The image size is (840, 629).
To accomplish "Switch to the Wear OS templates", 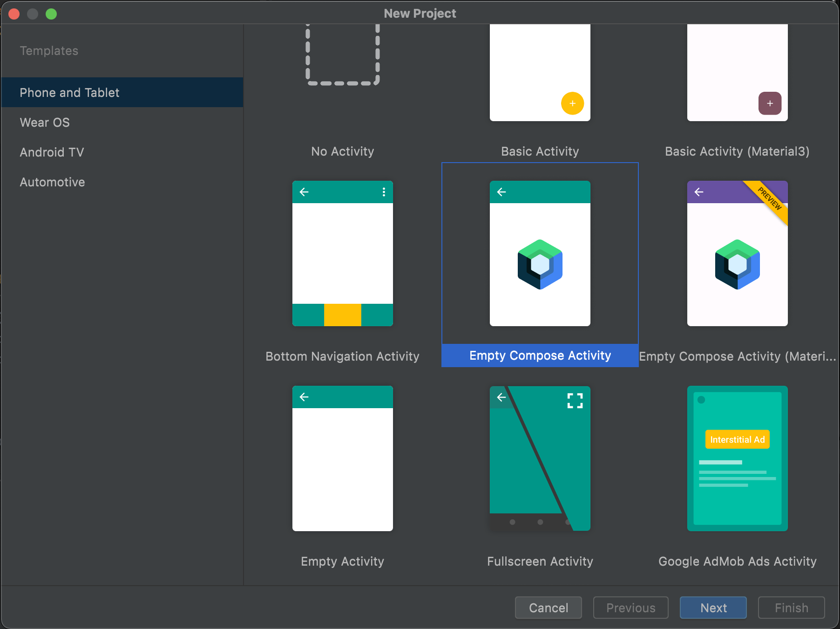I will [122, 122].
